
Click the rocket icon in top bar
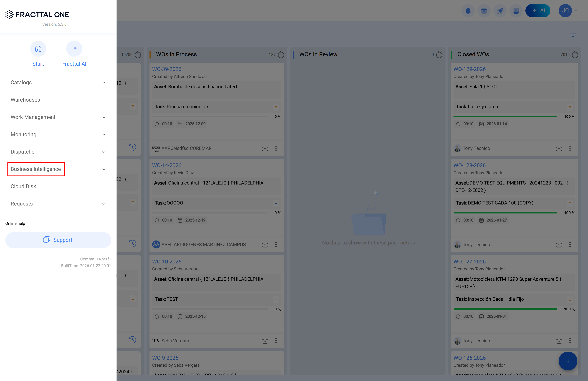tap(500, 11)
